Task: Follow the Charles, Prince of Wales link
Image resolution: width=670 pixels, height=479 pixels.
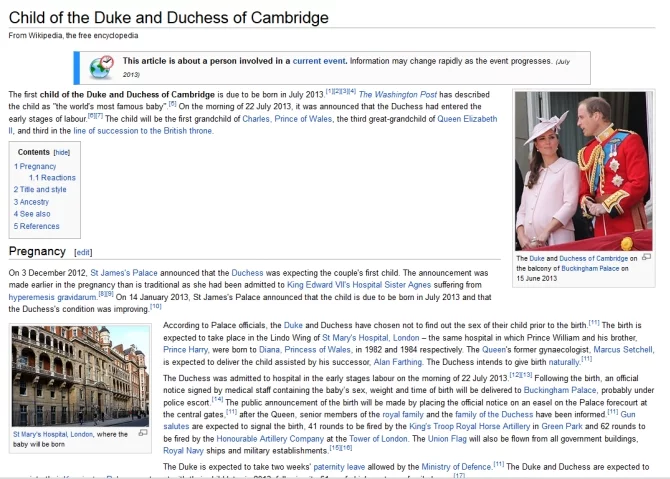Action: click(284, 118)
